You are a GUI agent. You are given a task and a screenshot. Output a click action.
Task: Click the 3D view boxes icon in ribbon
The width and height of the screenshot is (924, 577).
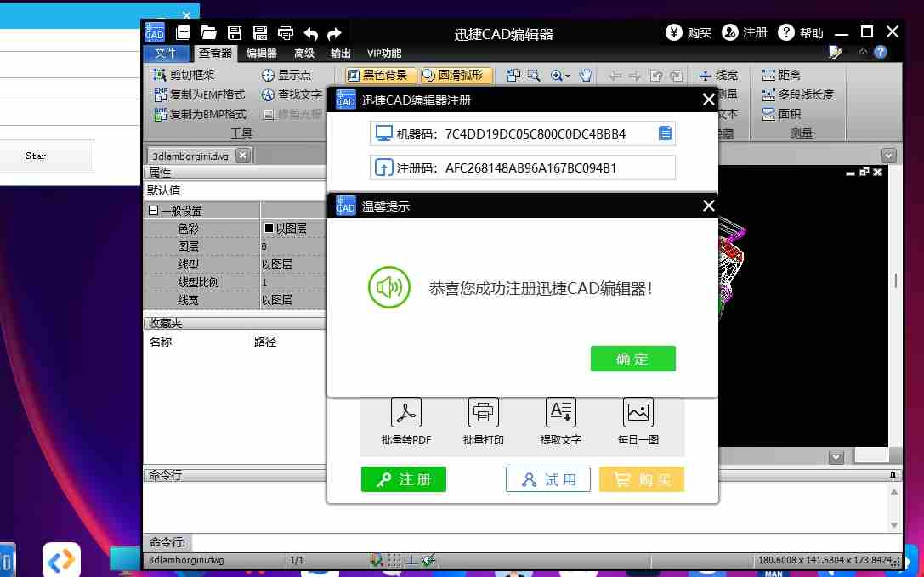pos(513,76)
